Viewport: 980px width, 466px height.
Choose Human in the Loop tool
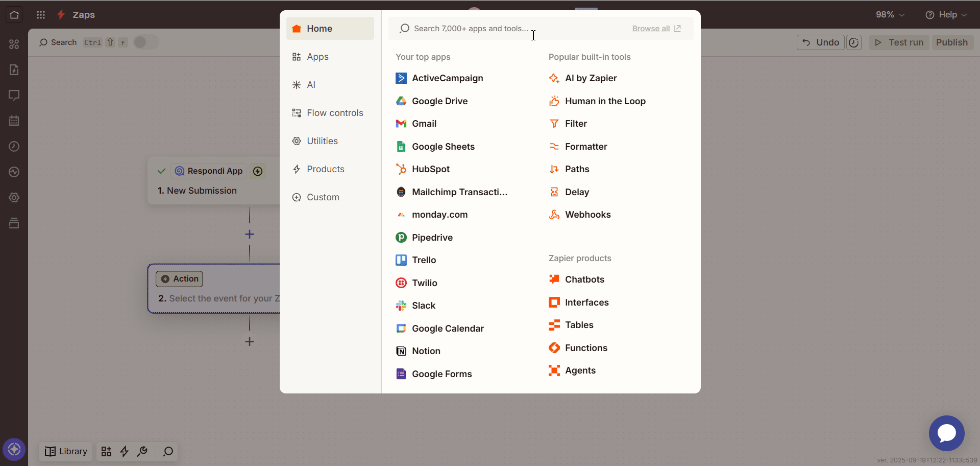[597, 101]
